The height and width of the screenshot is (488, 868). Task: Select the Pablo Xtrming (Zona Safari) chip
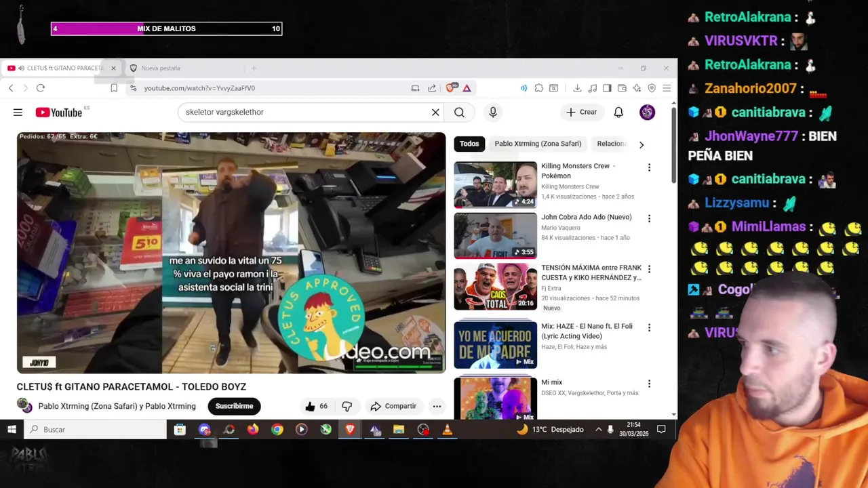(538, 144)
